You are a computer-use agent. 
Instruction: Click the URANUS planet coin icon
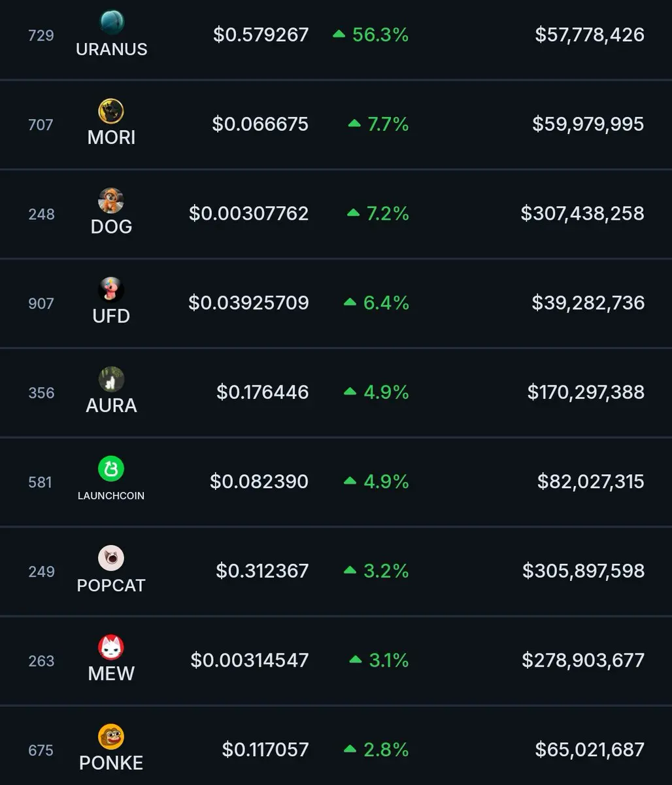[112, 22]
